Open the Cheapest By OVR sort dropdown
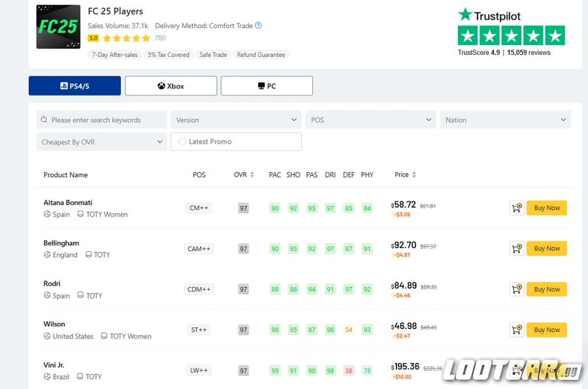This screenshot has height=389, width=588. click(102, 142)
